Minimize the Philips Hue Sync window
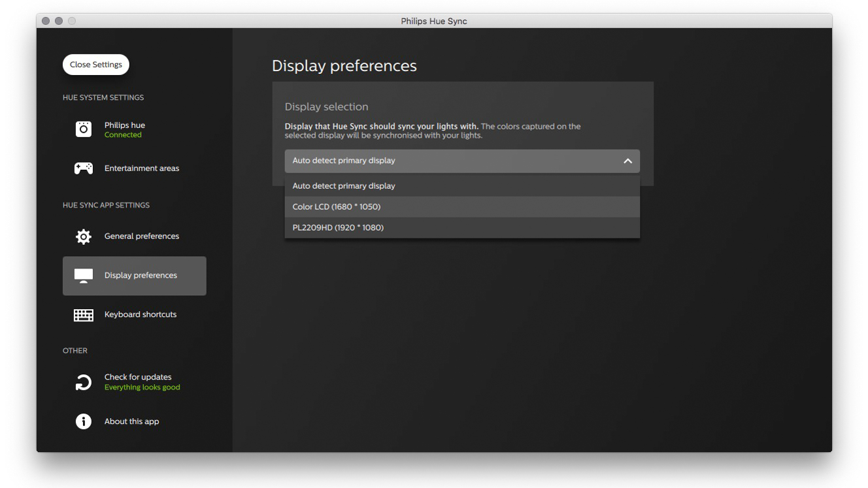Image resolution: width=868 pixels, height=488 pixels. coord(59,21)
